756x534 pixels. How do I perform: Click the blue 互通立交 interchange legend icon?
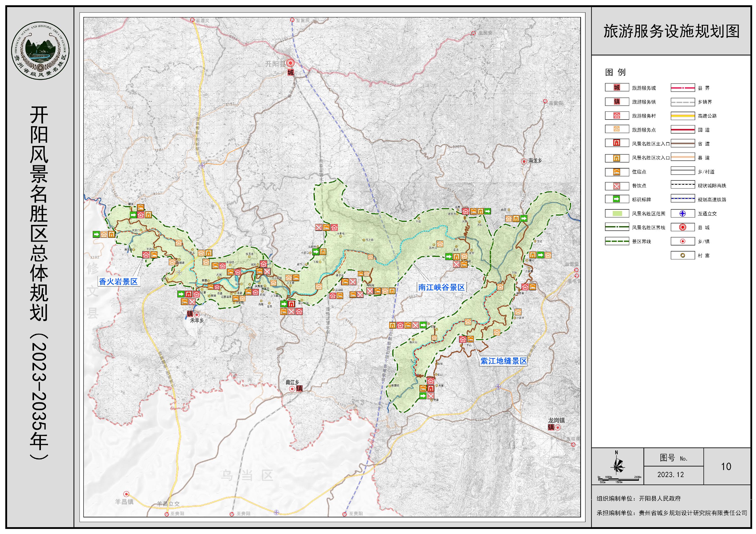coord(683,213)
